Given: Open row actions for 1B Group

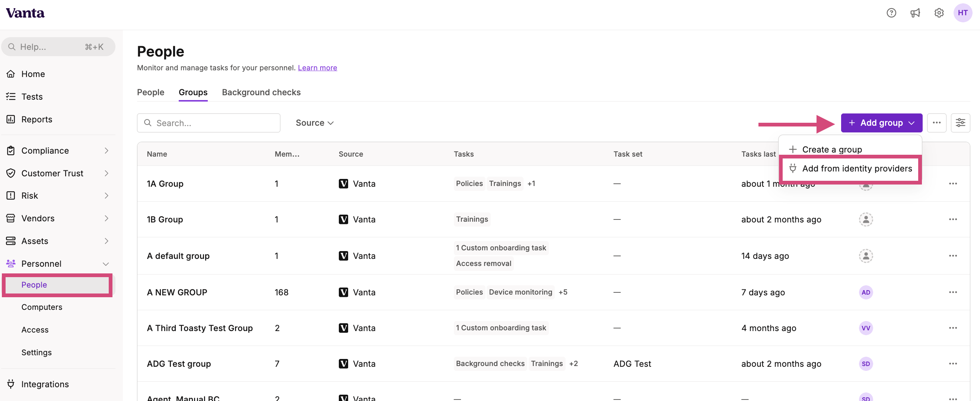Looking at the screenshot, I should 952,219.
